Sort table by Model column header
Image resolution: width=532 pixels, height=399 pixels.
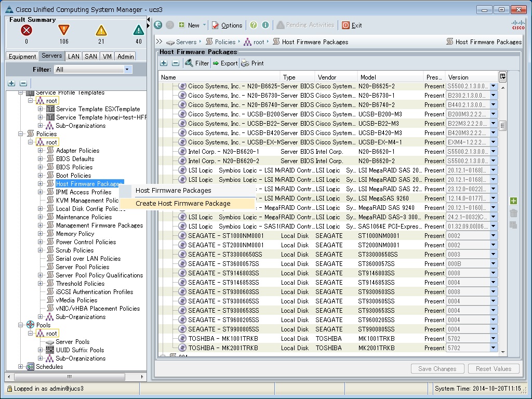tap(390, 77)
